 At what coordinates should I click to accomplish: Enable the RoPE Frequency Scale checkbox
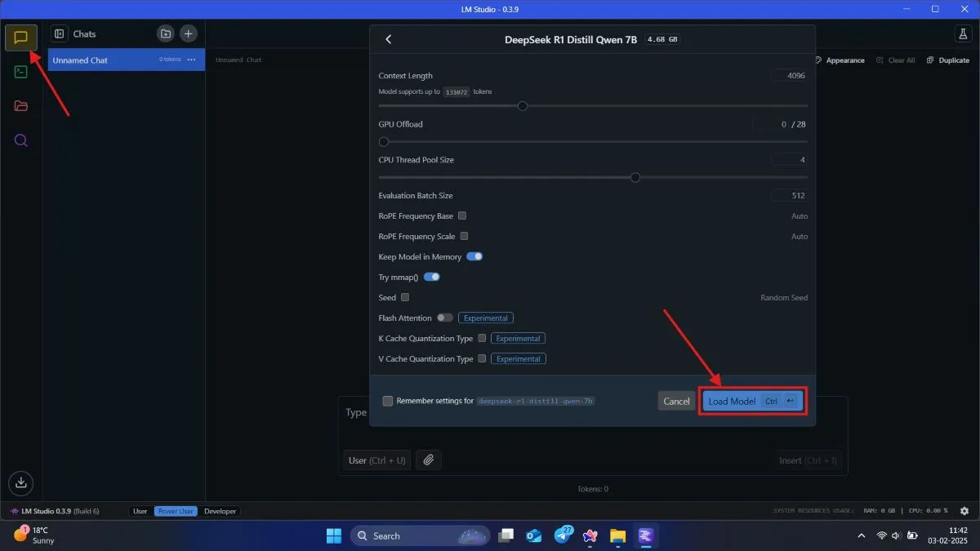(464, 236)
